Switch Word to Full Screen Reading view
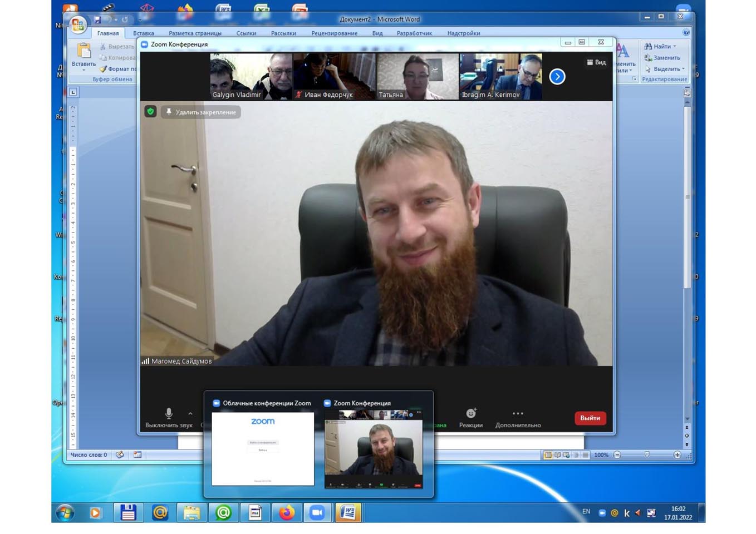Viewport: 756px width, 534px height. coord(557,455)
